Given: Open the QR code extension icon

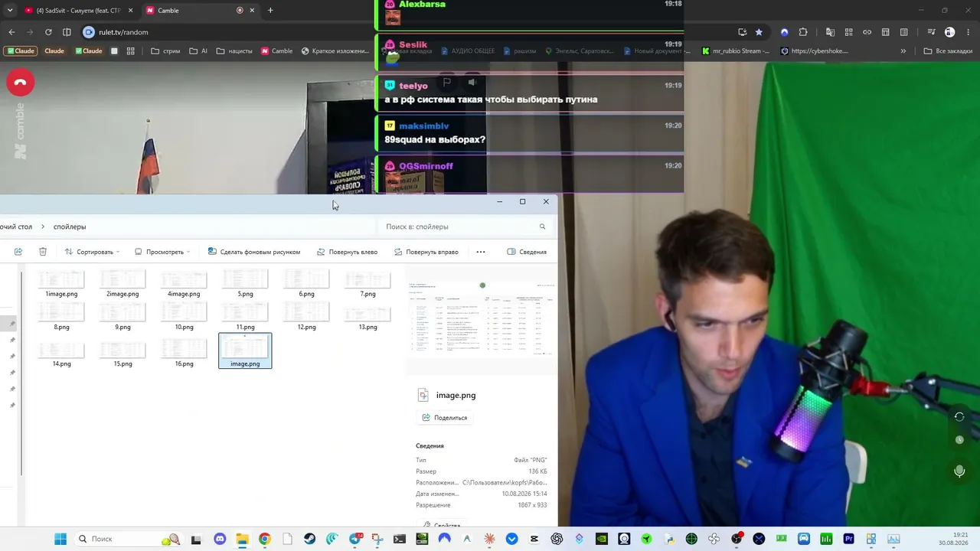Looking at the screenshot, I should coord(849,32).
